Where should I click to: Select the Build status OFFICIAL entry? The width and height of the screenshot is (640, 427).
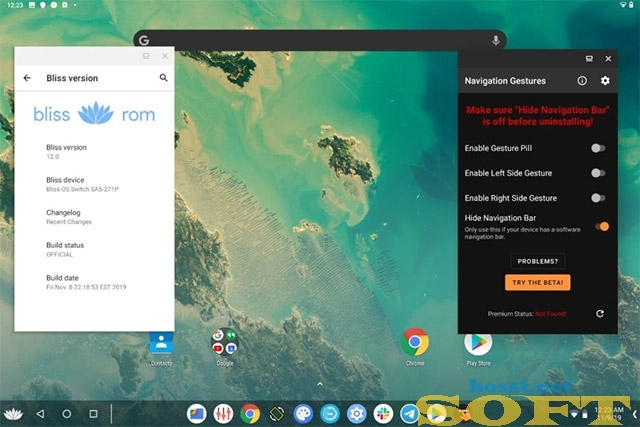pyautogui.click(x=94, y=249)
